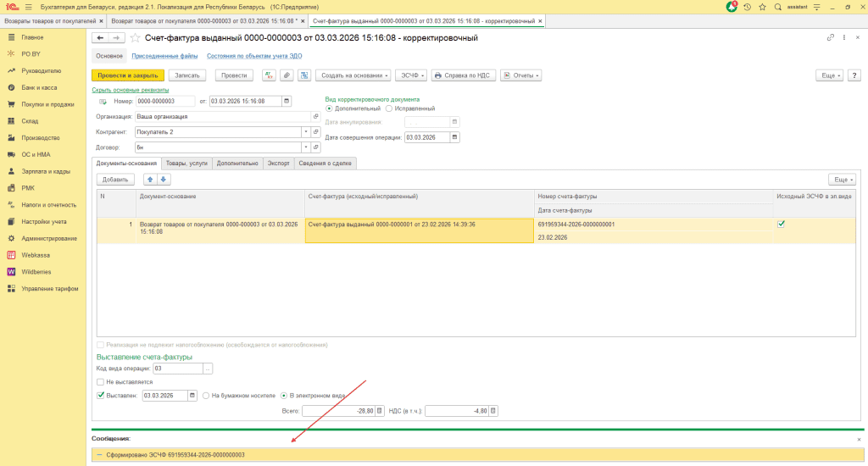
Task: Click the paperclip attached files icon
Action: (x=287, y=75)
